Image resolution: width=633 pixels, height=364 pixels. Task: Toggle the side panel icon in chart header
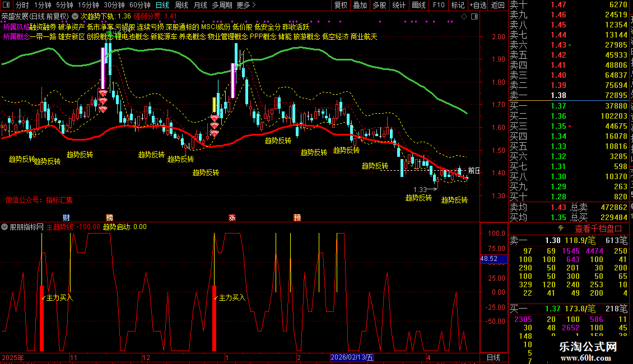pos(474,17)
